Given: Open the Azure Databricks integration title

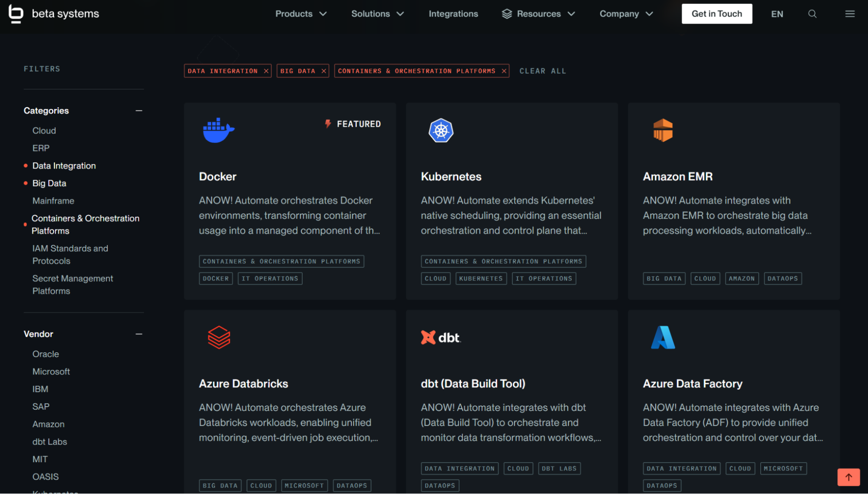Looking at the screenshot, I should pyautogui.click(x=243, y=384).
